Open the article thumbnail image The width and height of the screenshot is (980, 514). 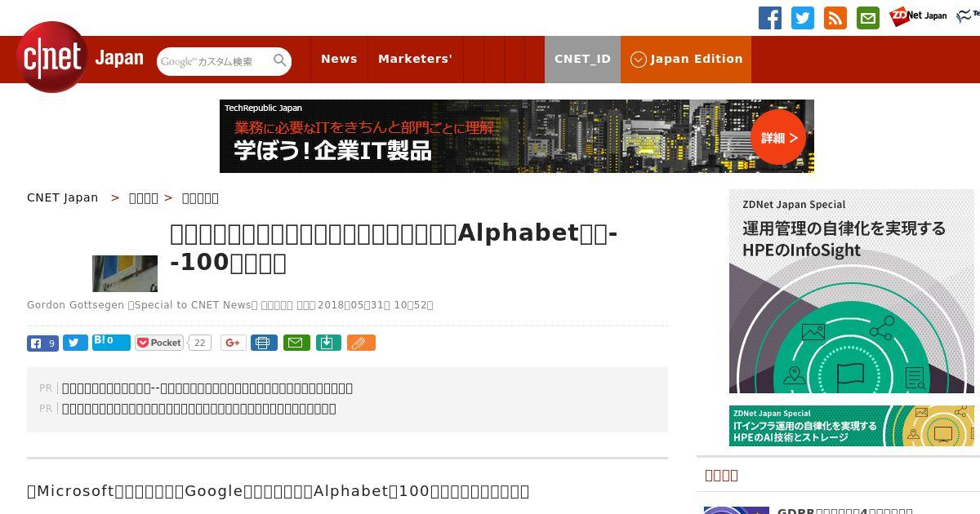125,273
